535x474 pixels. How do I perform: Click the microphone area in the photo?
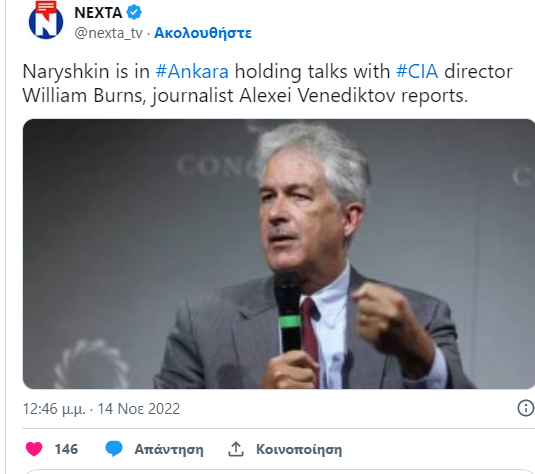(x=289, y=312)
